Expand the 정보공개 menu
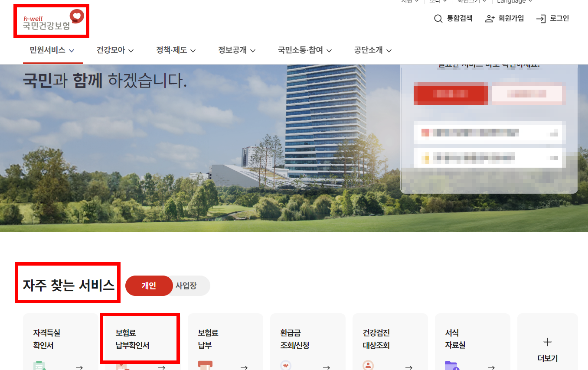The height and width of the screenshot is (370, 588). (237, 50)
